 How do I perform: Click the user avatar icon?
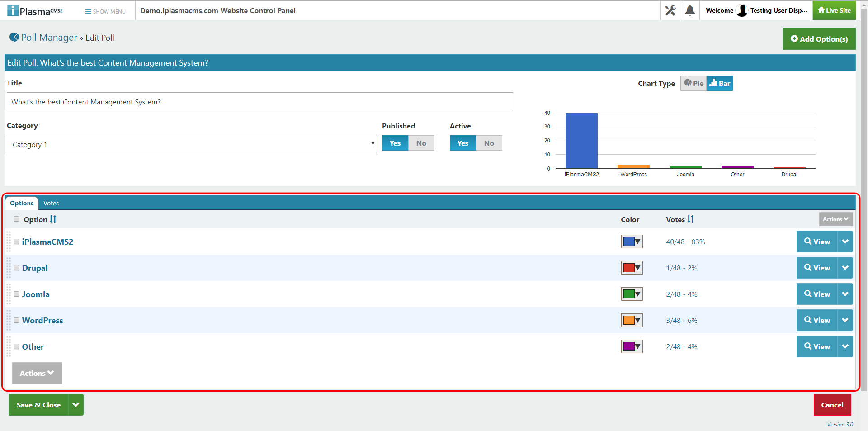pos(742,10)
